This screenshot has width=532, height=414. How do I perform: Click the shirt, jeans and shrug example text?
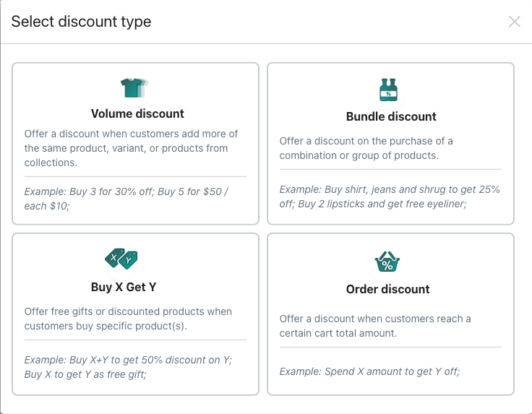point(390,197)
